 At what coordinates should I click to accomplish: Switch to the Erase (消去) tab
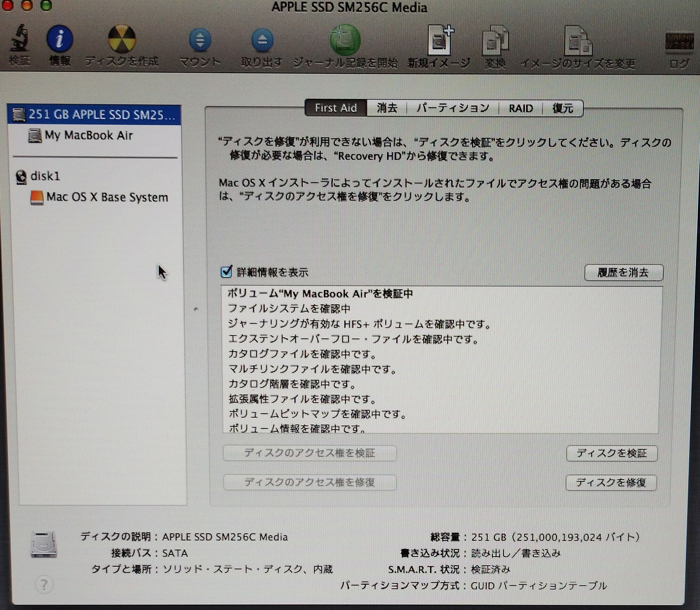tap(387, 108)
